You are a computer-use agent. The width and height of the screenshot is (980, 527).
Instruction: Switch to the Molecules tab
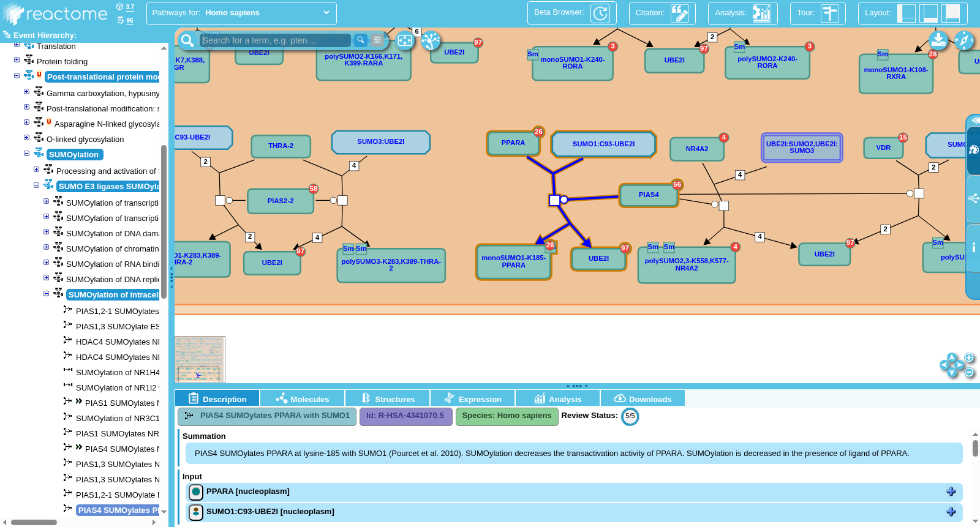tap(302, 398)
